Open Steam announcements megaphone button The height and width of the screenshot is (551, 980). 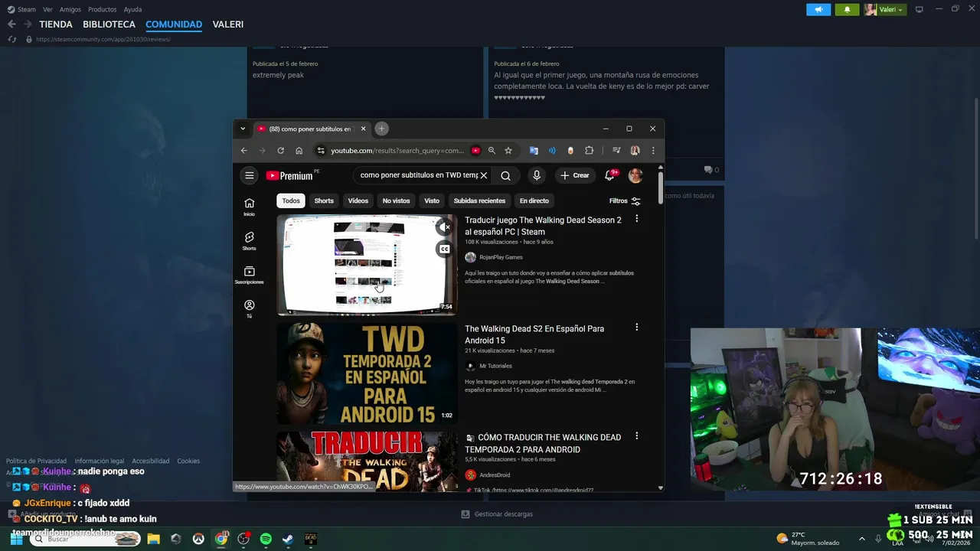818,9
